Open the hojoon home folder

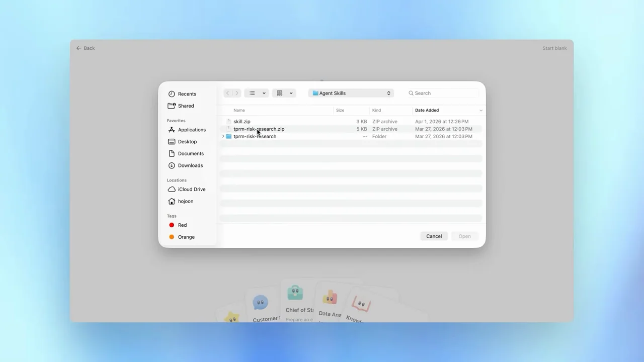click(x=181, y=202)
